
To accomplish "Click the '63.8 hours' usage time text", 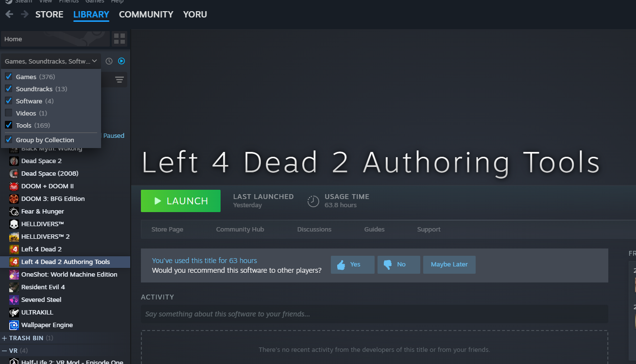I will tap(341, 205).
